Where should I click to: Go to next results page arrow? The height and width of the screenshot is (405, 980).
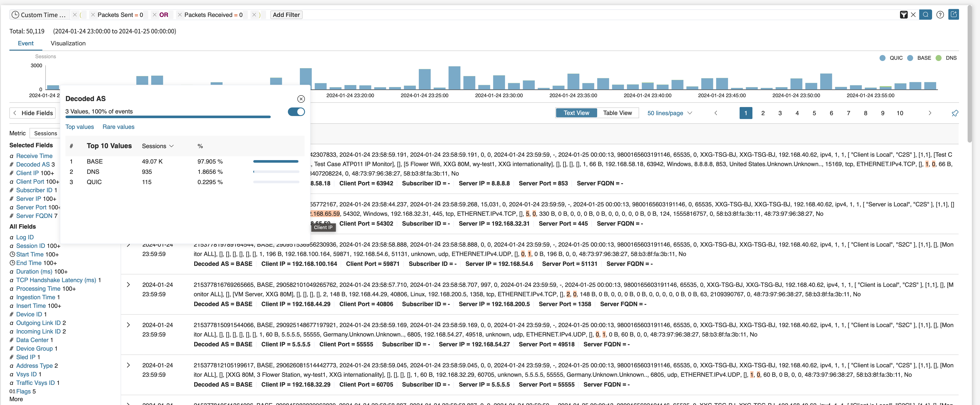930,113
